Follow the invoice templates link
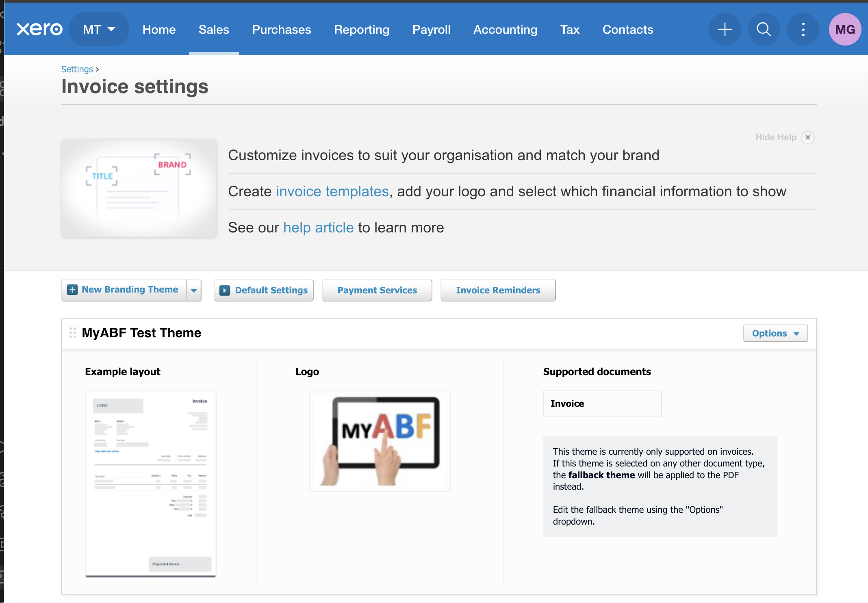The width and height of the screenshot is (868, 603). 332,191
